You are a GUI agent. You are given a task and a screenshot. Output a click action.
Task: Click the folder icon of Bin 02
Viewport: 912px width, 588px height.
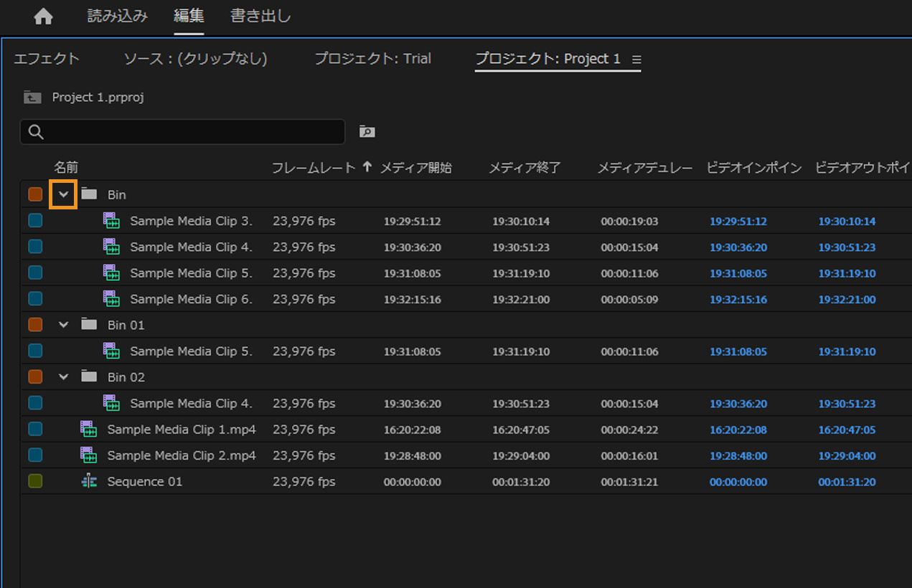coord(89,376)
